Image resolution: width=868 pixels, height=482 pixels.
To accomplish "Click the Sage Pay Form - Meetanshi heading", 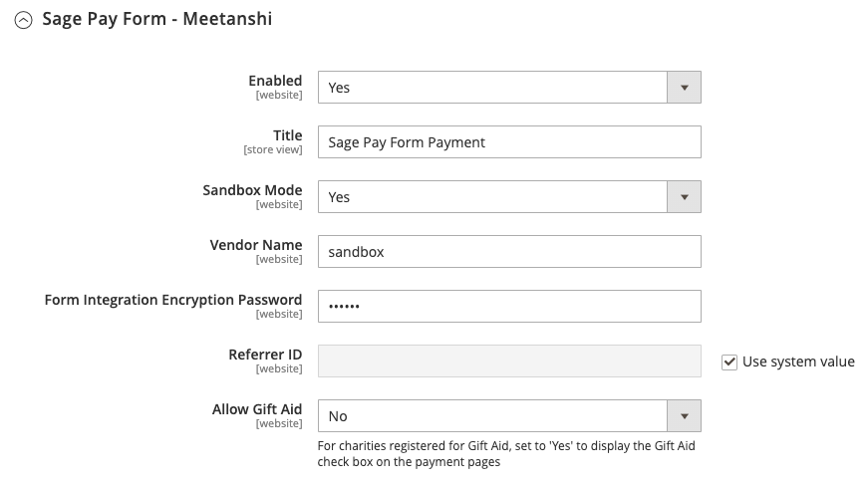I will [157, 19].
